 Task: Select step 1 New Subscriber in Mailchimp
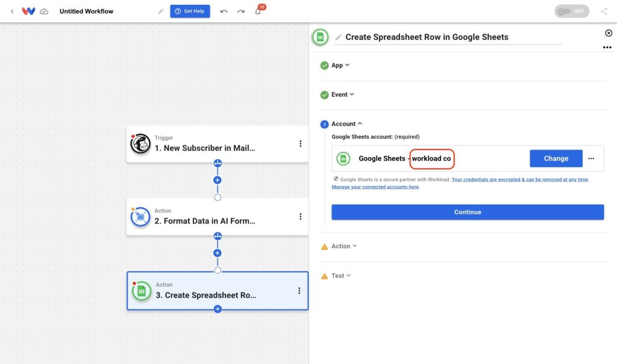217,144
